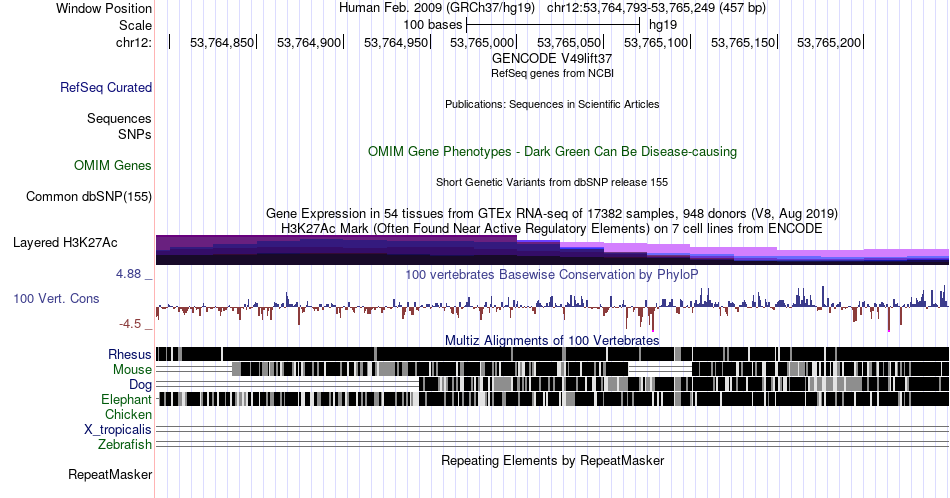Click the Rhesus alignment row label

click(x=130, y=354)
